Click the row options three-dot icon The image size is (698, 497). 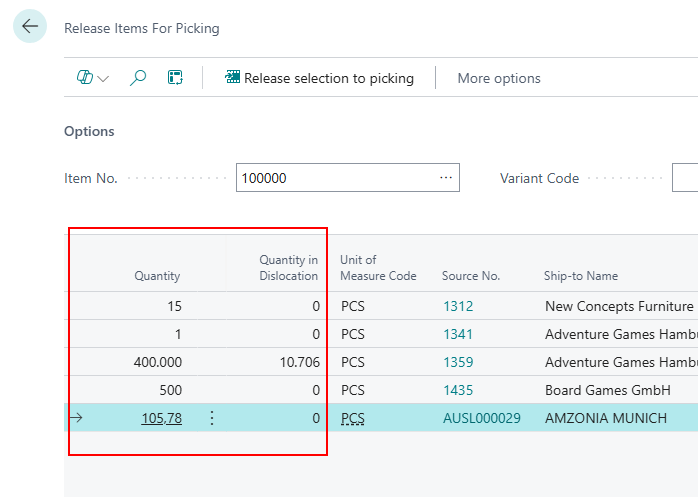[x=211, y=418]
